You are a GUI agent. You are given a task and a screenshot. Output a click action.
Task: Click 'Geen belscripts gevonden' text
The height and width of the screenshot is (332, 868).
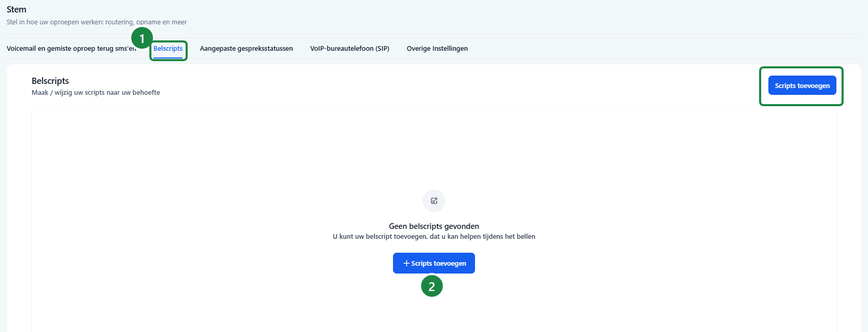(434, 226)
